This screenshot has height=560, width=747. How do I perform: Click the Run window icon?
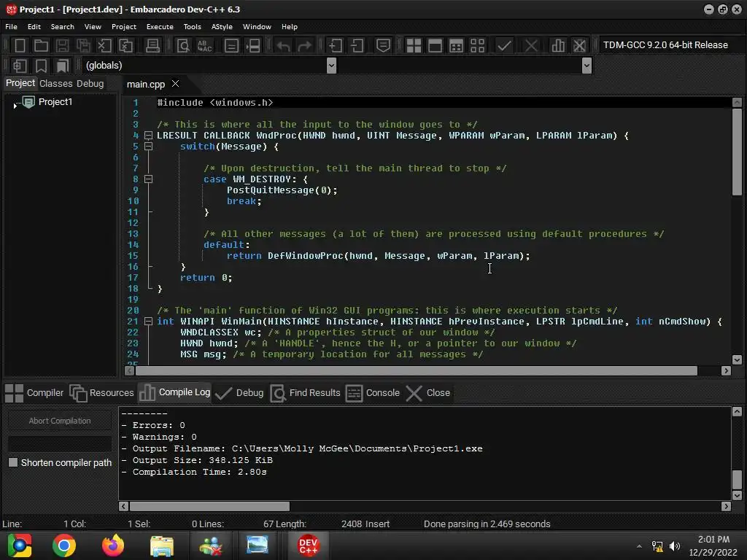[x=435, y=46]
